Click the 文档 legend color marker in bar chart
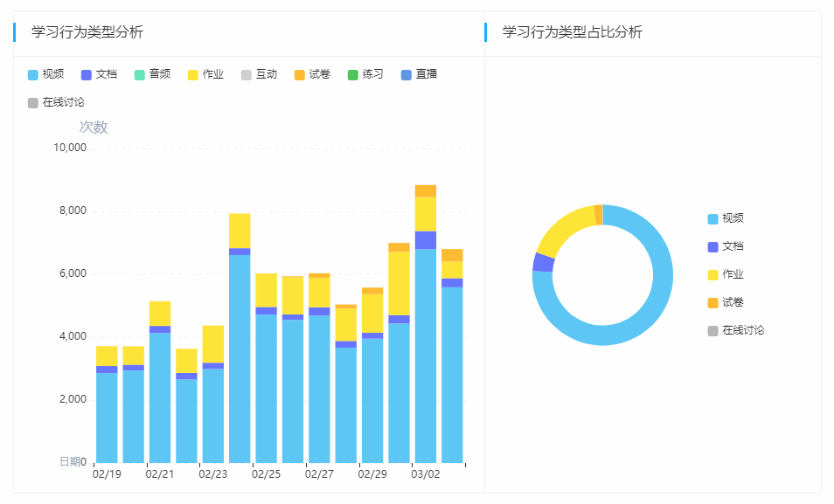834x504 pixels. point(85,74)
